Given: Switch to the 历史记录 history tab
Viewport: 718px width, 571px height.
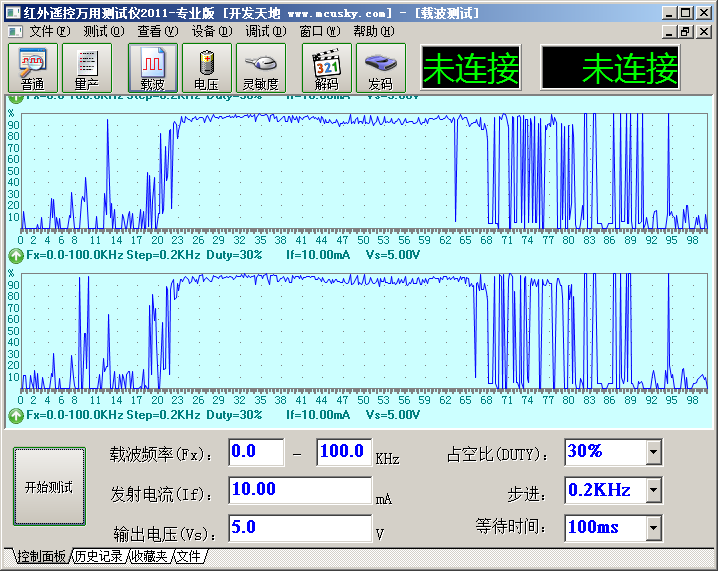Looking at the screenshot, I should tap(98, 556).
